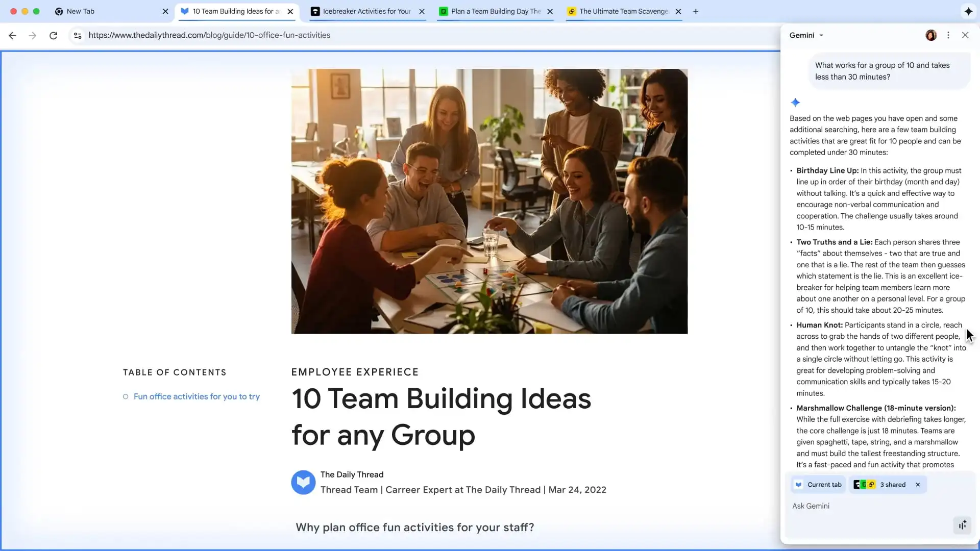This screenshot has width=980, height=551.
Task: Click the team meeting hero image
Action: (489, 201)
